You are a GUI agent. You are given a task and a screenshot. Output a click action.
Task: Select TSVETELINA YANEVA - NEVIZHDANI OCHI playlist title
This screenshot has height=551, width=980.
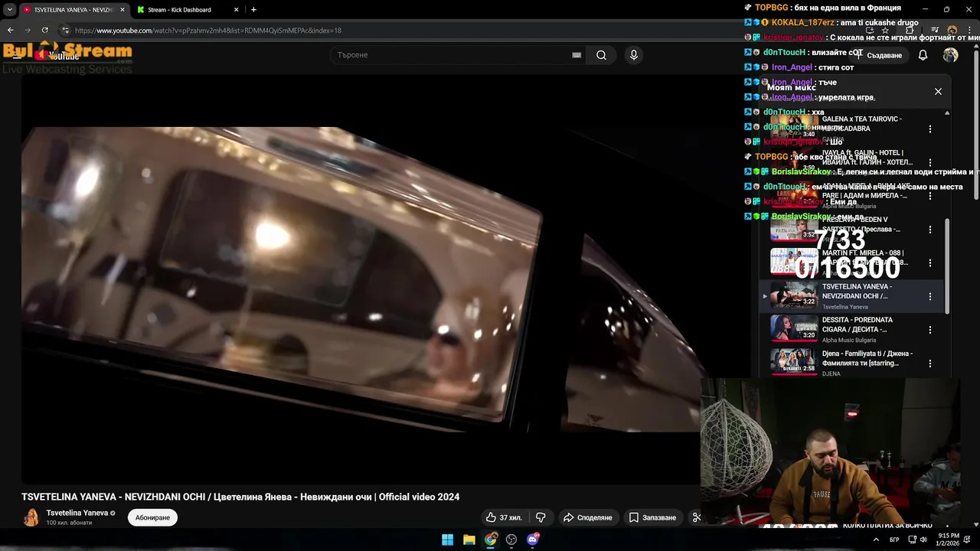coord(857,292)
